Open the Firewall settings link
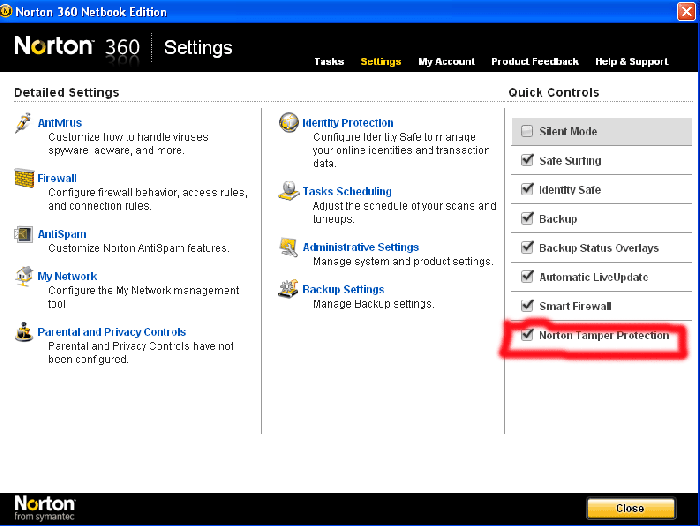 (x=57, y=178)
